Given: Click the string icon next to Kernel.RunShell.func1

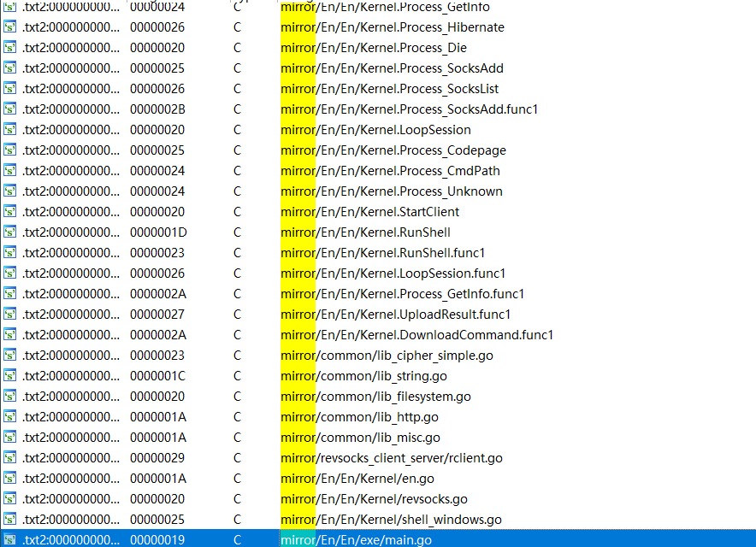Looking at the screenshot, I should click(10, 253).
